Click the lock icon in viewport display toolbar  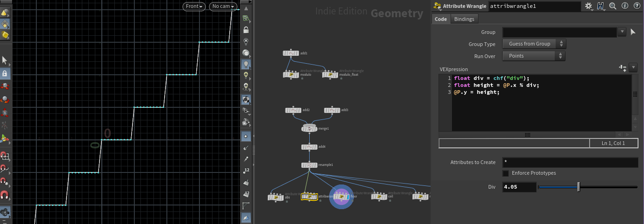(246, 30)
